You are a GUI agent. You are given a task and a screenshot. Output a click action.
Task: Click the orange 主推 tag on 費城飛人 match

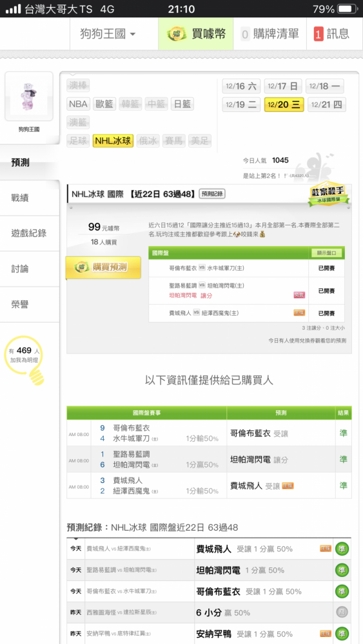click(x=299, y=313)
